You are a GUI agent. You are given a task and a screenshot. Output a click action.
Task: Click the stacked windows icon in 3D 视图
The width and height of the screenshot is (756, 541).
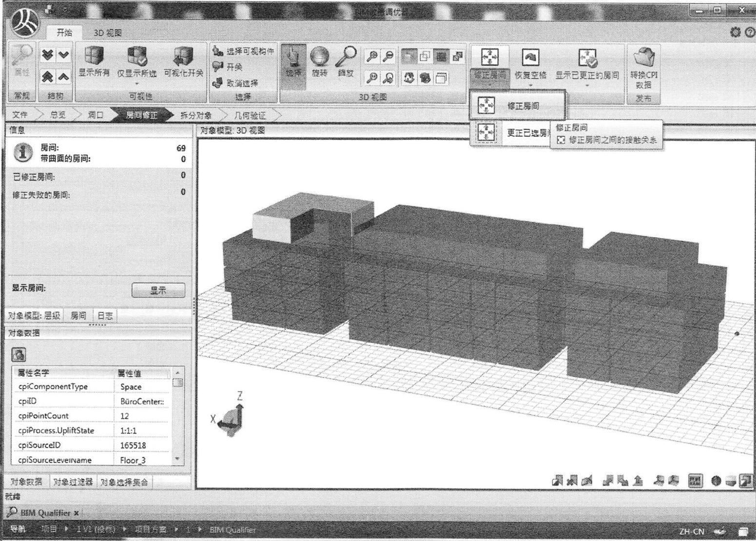[441, 78]
